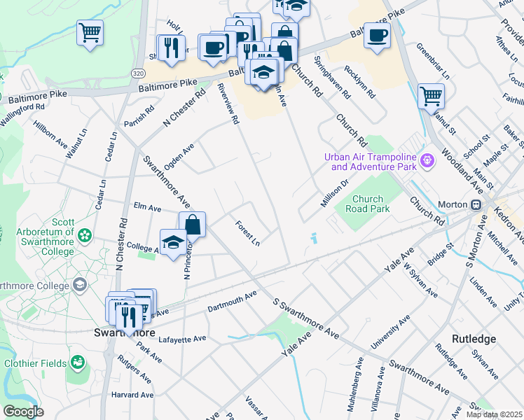
Task: Select the Millison Dr street label
Action: [x=335, y=193]
